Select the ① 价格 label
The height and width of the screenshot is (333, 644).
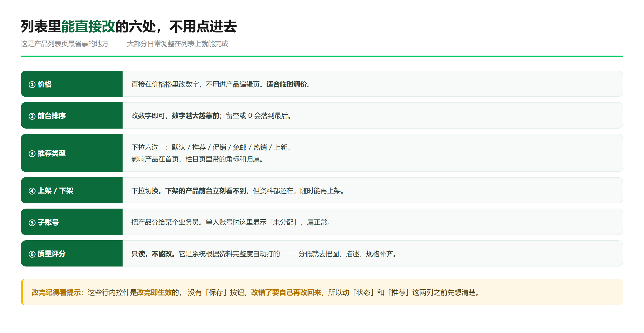[x=40, y=84]
